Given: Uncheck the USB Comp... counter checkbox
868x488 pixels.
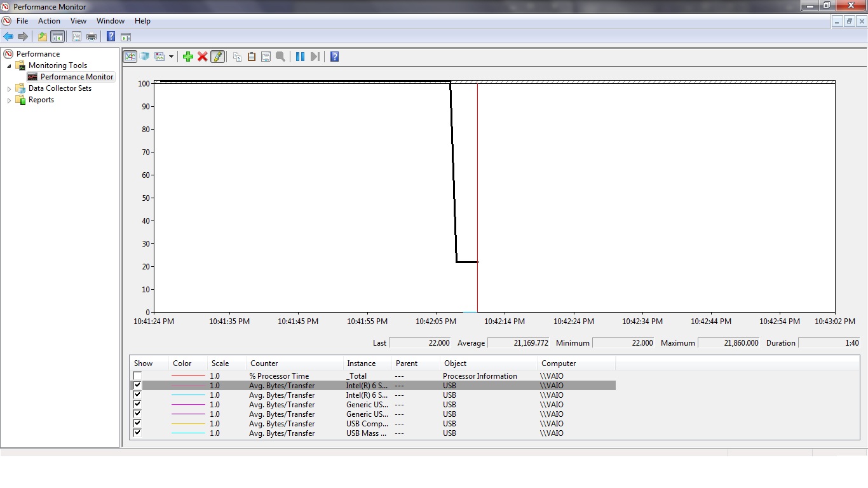Looking at the screenshot, I should 137,423.
